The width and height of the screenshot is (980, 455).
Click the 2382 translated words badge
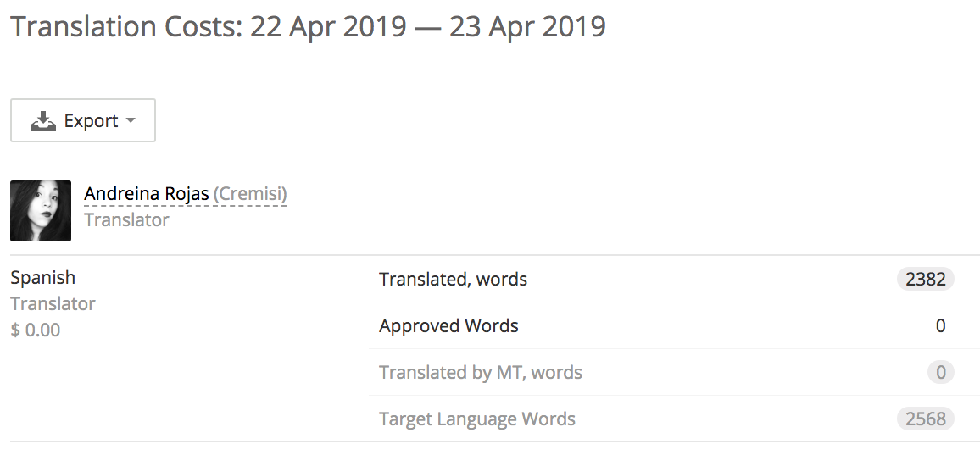[x=925, y=280]
